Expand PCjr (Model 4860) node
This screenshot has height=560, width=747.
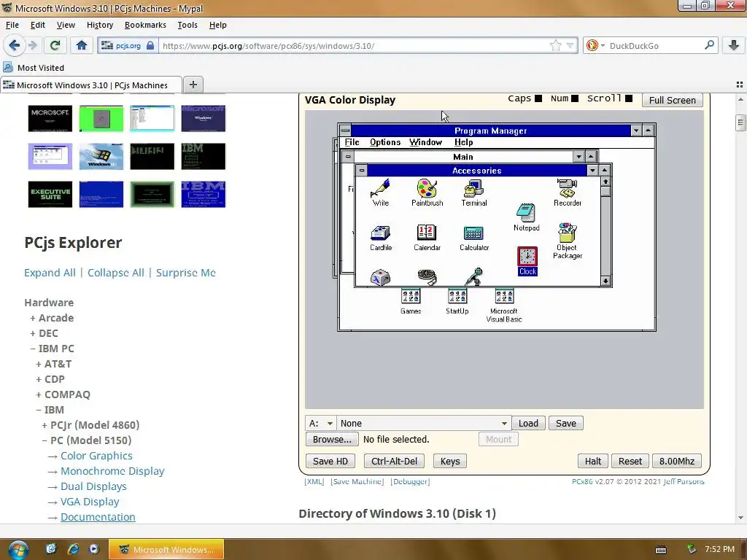[x=90, y=425]
